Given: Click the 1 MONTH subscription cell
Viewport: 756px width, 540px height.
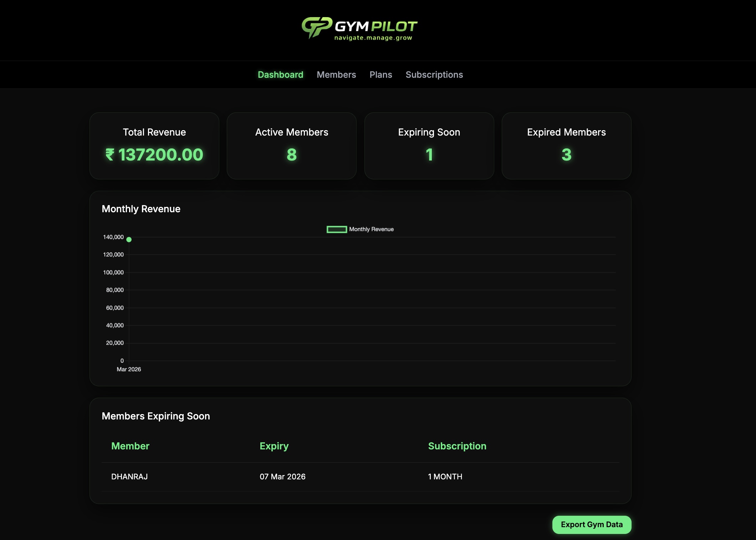Looking at the screenshot, I should point(445,477).
